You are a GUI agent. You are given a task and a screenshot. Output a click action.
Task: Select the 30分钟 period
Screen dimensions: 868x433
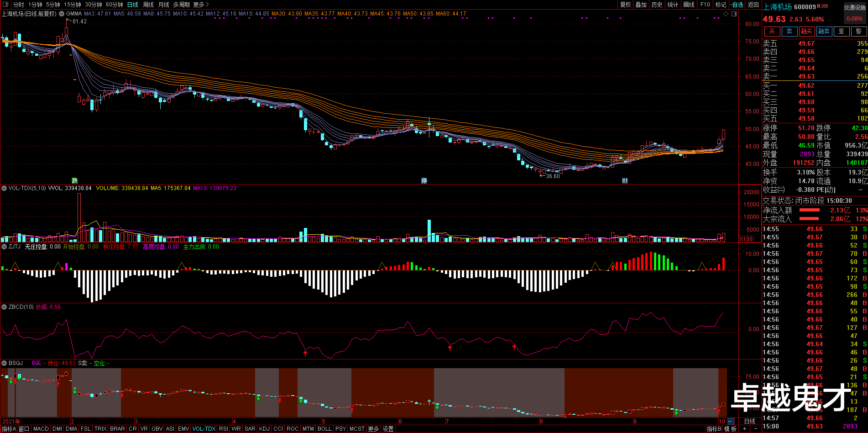tap(93, 5)
